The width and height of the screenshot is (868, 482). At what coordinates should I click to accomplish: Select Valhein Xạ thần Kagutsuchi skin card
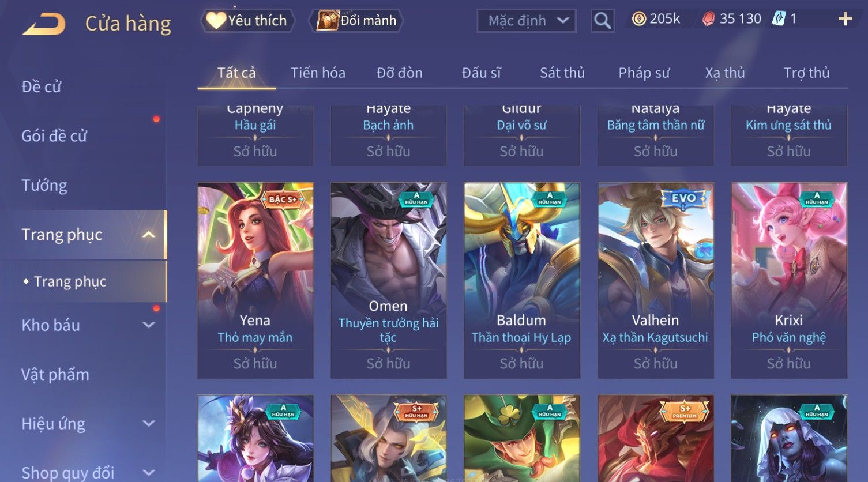[655, 280]
